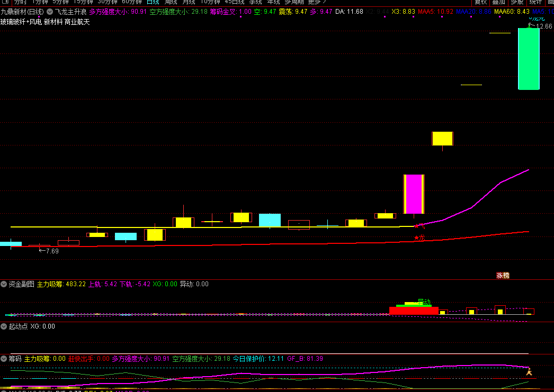This screenshot has height=392, width=554.
Task: Select the large green candlestick at far right
Action: click(x=529, y=59)
